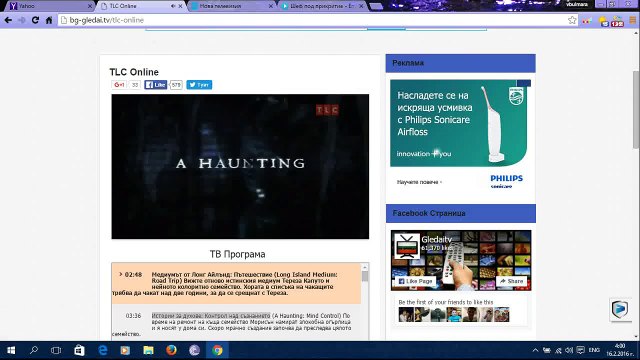
Task: Click the page vertical scrollbar thumb
Action: pyautogui.click(x=636, y=109)
